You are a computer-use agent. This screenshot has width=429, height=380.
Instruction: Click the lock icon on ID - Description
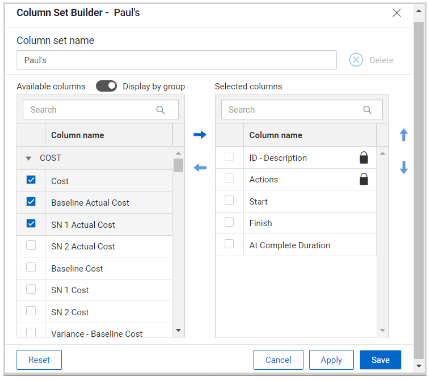coord(364,157)
